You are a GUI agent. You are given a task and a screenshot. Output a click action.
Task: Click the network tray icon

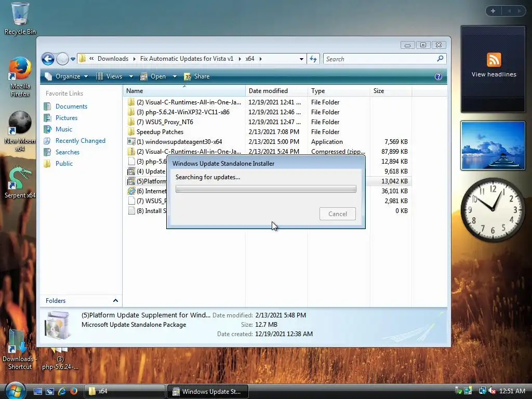pyautogui.click(x=482, y=391)
